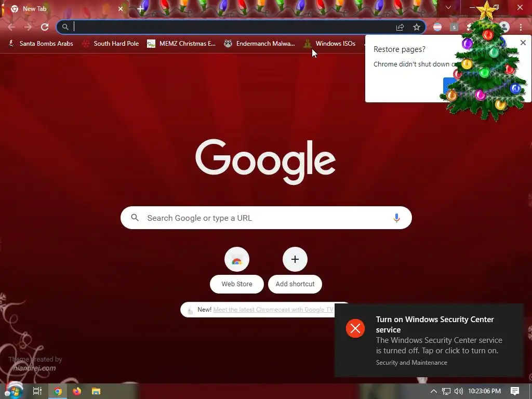Open South Hard Pole bookmark
Screen dimensions: 532x399
111,44
